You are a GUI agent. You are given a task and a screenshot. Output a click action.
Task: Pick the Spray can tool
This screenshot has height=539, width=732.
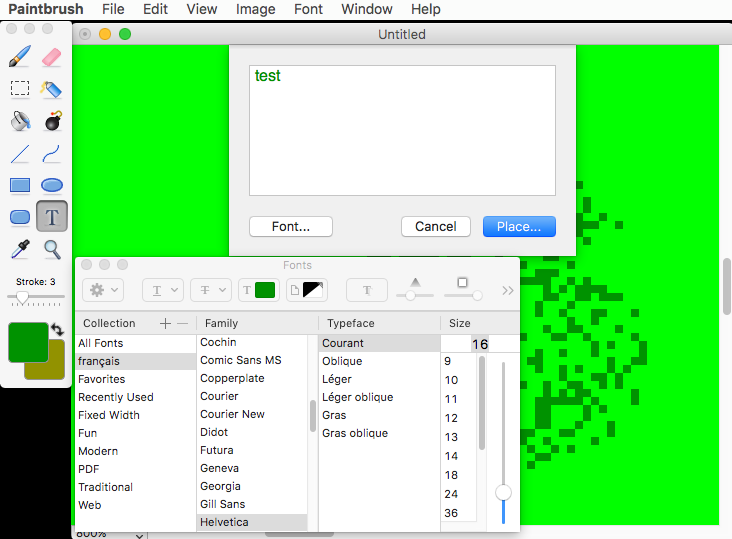click(52, 88)
